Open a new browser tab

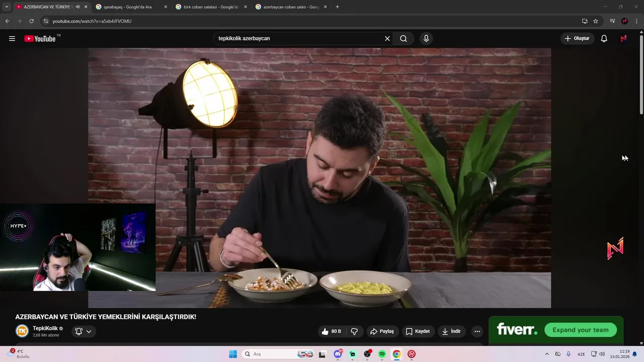(337, 7)
